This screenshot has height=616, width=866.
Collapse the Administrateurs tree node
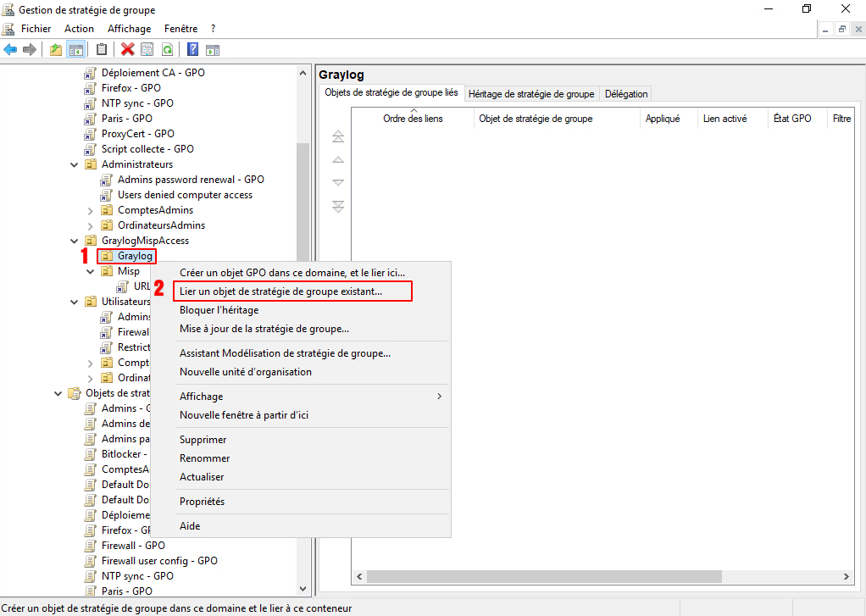click(75, 164)
